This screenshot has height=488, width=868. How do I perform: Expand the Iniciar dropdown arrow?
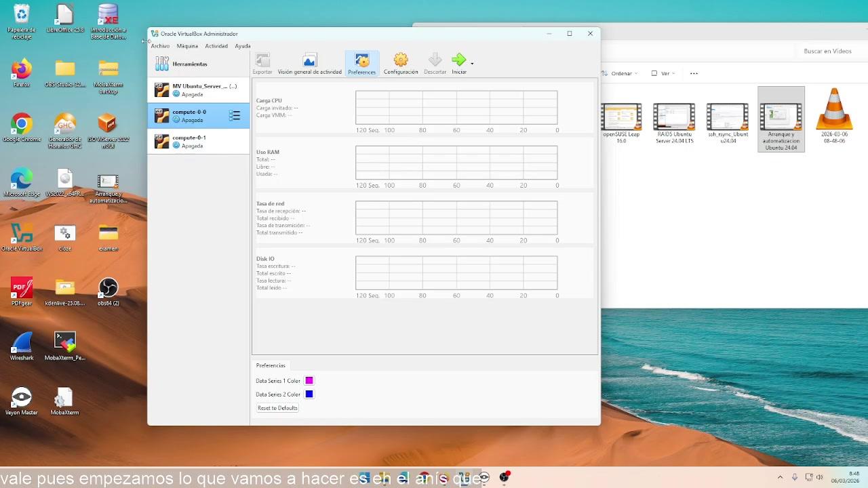coord(472,63)
